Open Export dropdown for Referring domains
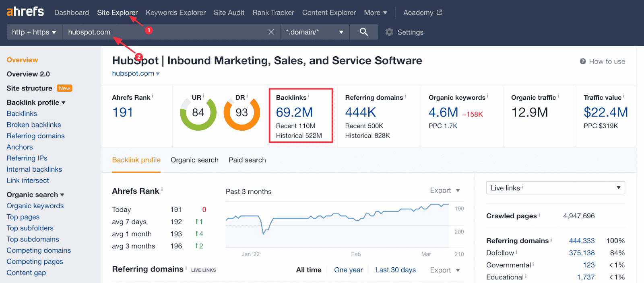 coord(445,270)
